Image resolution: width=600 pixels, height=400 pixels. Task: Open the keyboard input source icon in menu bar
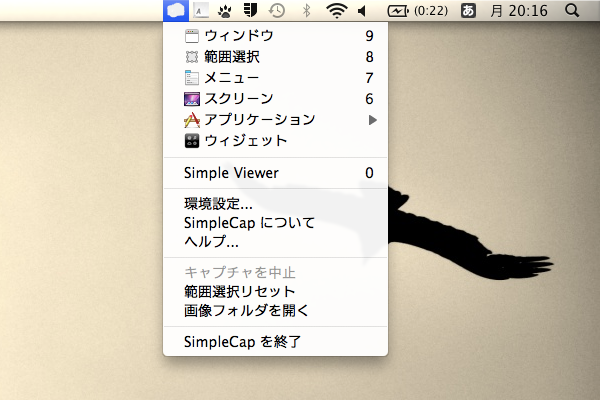click(201, 10)
